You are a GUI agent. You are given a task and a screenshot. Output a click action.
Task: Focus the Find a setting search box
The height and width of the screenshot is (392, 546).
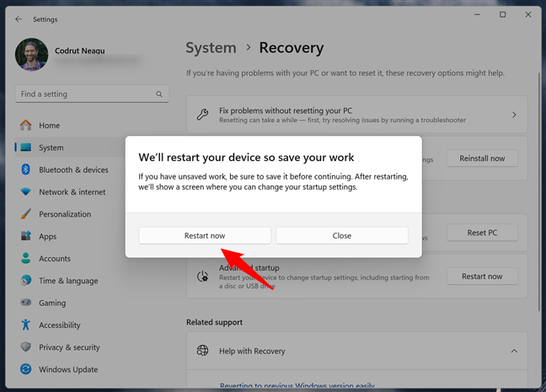[92, 94]
